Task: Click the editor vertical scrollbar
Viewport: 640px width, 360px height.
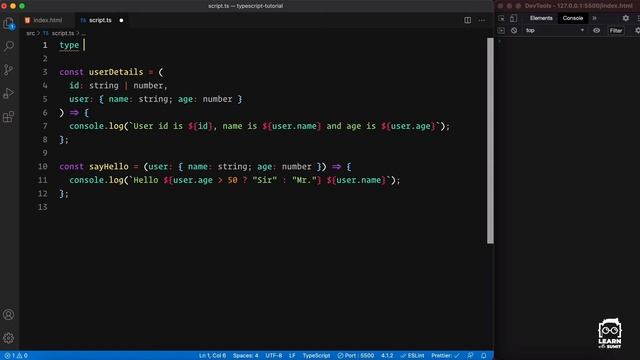Action: tap(490, 141)
